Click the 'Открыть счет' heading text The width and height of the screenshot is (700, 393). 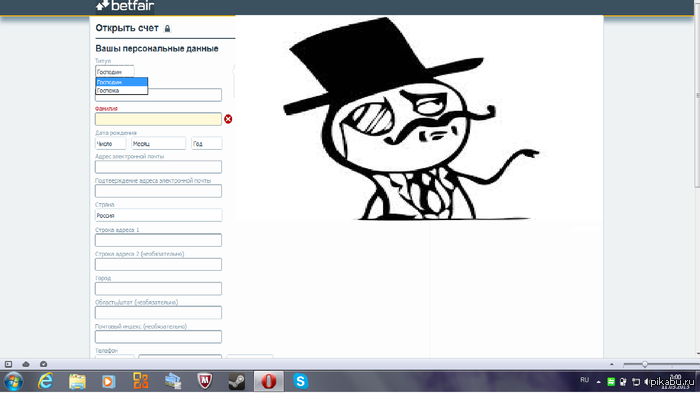point(127,28)
